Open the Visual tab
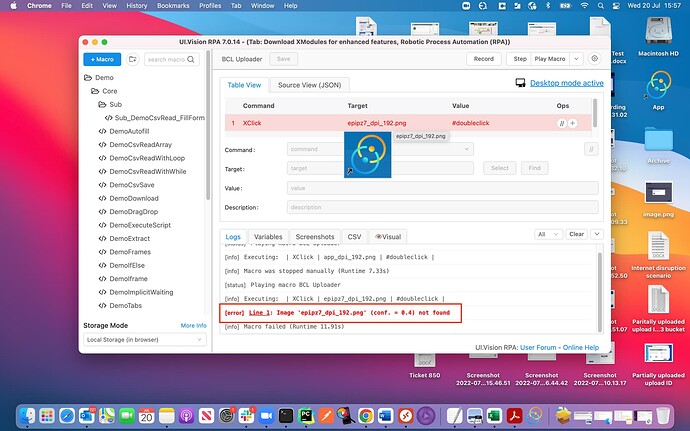This screenshot has height=431, width=690. pyautogui.click(x=388, y=237)
